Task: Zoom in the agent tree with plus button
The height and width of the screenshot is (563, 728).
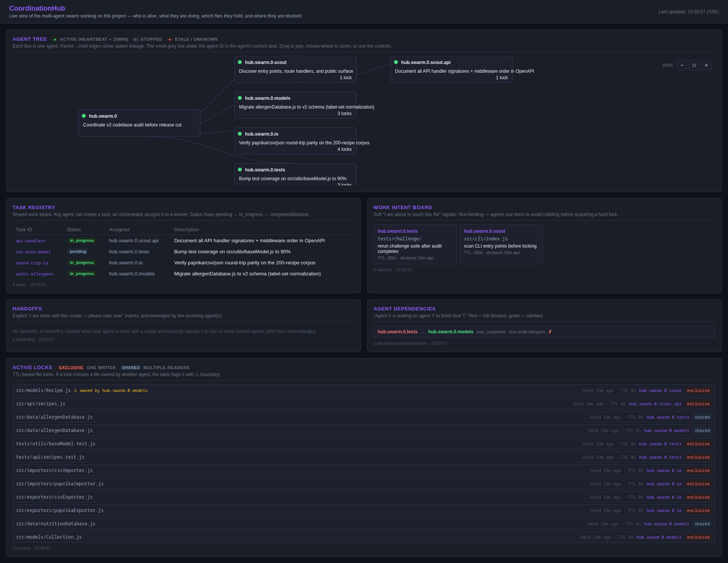Action: click(706, 65)
